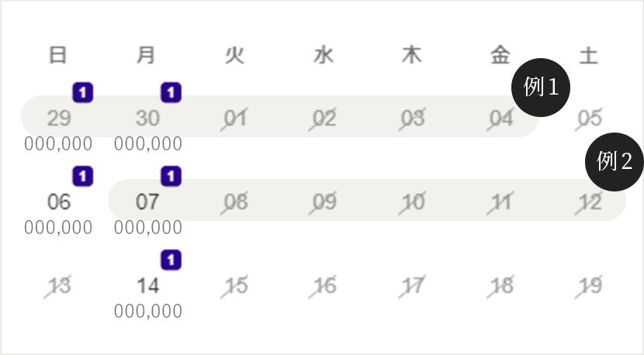Click the crossed-out date 01

[235, 119]
